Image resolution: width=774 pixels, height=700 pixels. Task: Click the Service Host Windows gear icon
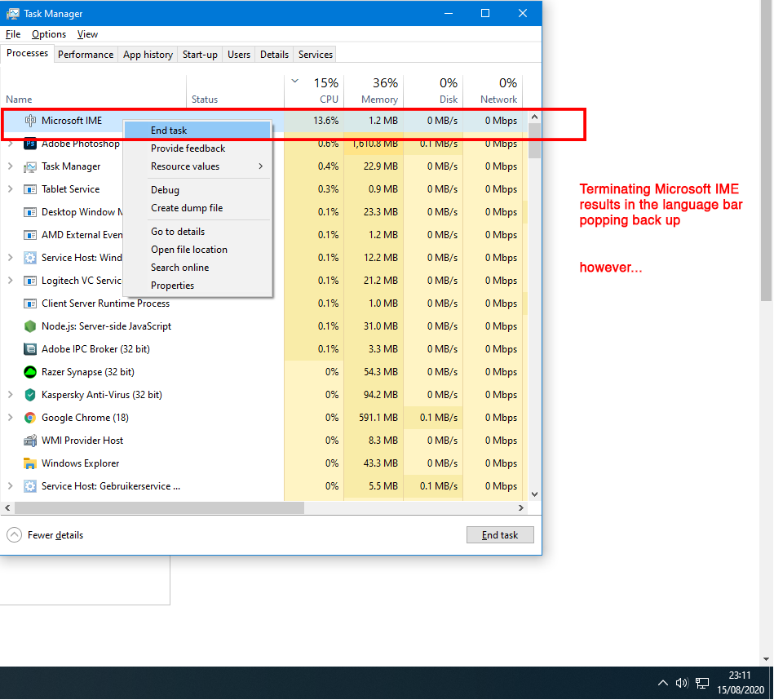click(x=30, y=258)
